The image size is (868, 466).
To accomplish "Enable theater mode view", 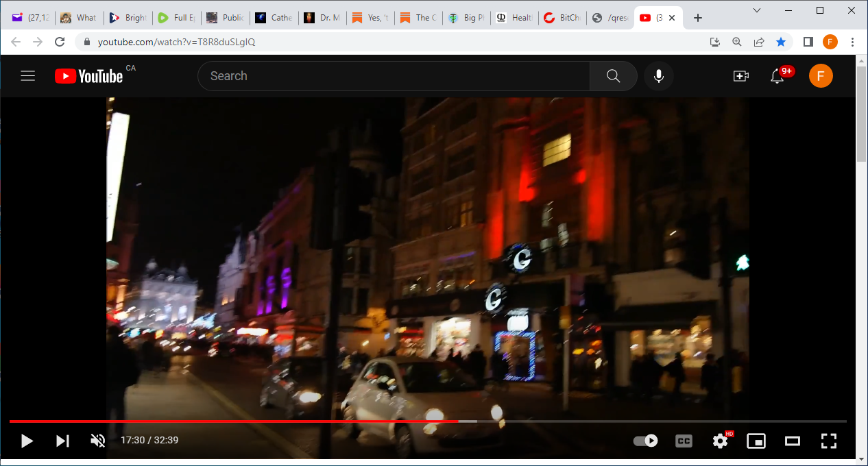I will pyautogui.click(x=793, y=441).
